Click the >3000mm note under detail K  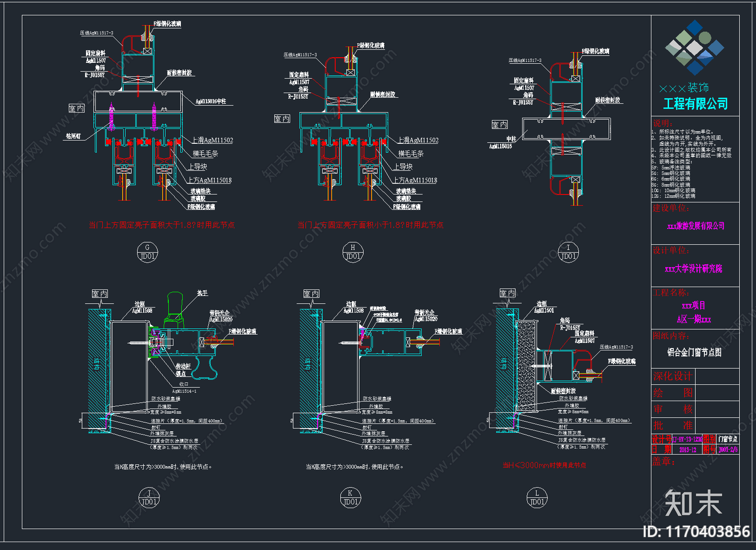point(354,467)
